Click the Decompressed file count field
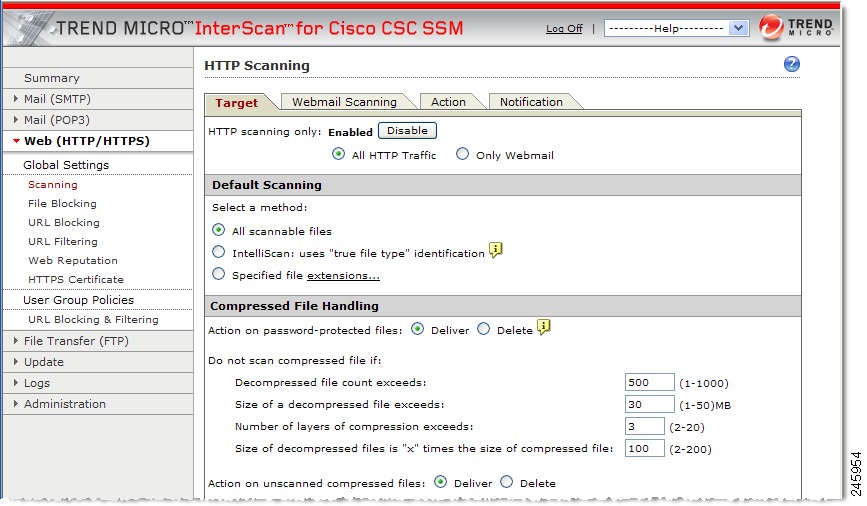 pos(650,383)
